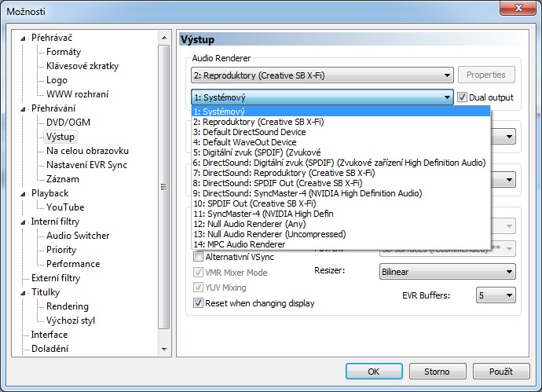Go to Audio Switcher settings
542x392 pixels.
tap(78, 236)
